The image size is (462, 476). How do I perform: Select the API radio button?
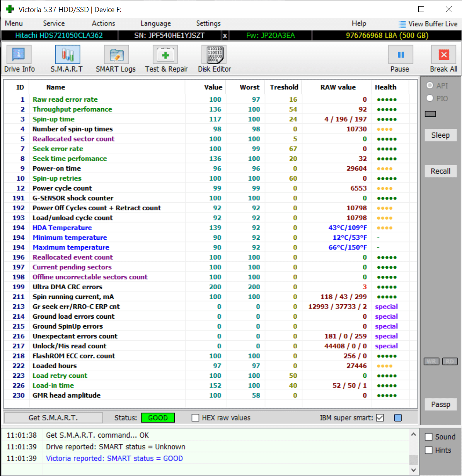coord(430,85)
